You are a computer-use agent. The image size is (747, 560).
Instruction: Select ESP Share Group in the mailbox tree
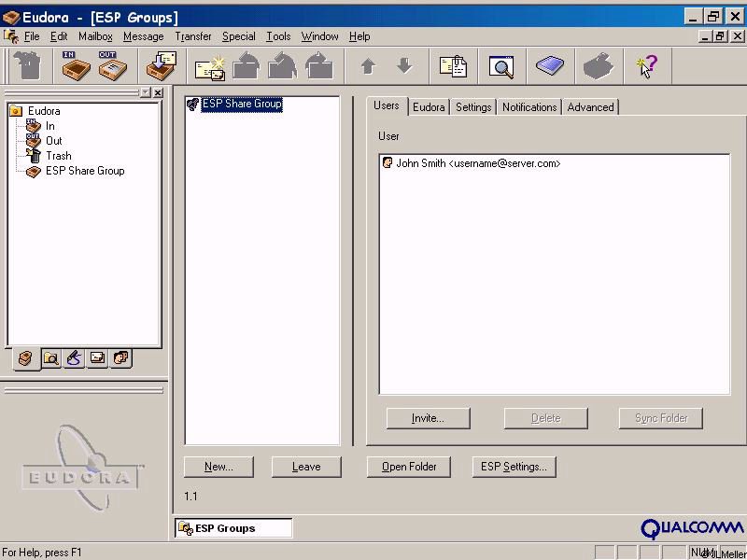coord(85,171)
